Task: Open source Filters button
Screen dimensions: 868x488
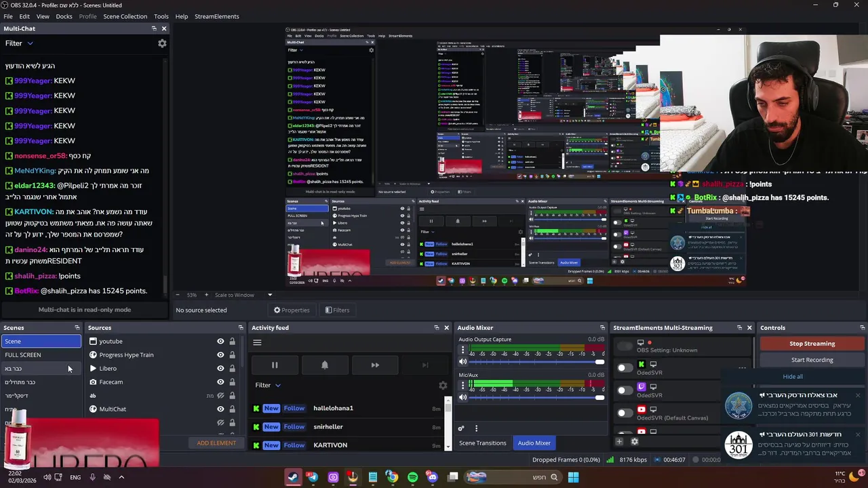Action: tap(337, 310)
